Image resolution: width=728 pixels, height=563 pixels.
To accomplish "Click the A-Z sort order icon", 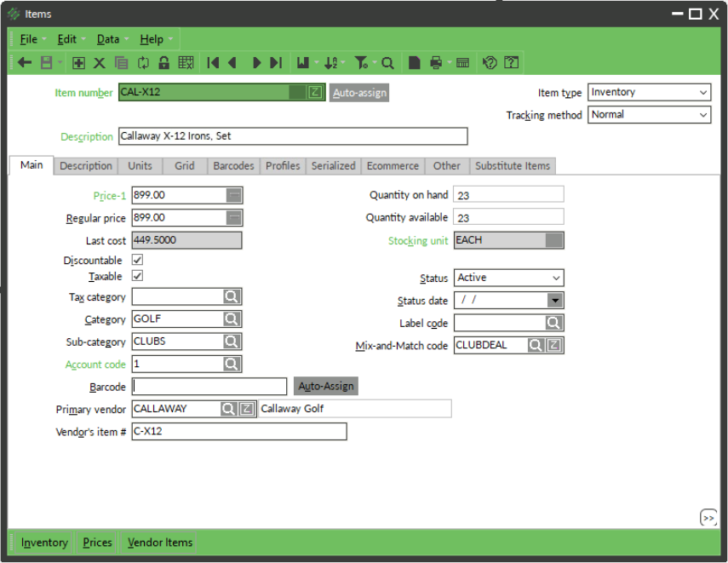I will coord(330,63).
